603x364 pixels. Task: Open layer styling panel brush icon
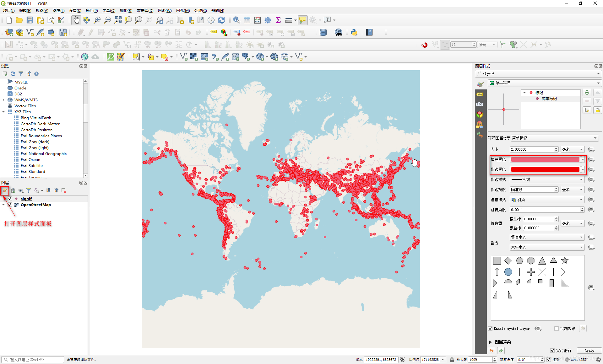click(x=5, y=190)
